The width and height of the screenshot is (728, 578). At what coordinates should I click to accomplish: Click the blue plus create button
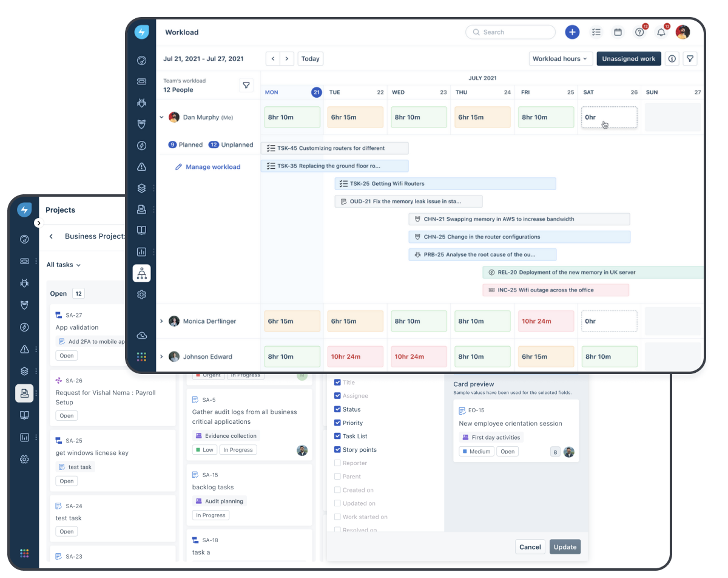[x=571, y=32]
